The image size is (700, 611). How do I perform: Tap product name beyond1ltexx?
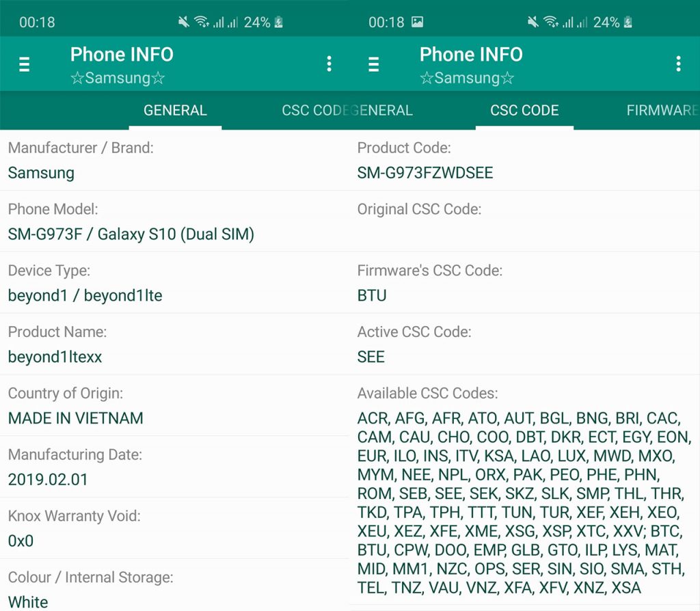55,357
